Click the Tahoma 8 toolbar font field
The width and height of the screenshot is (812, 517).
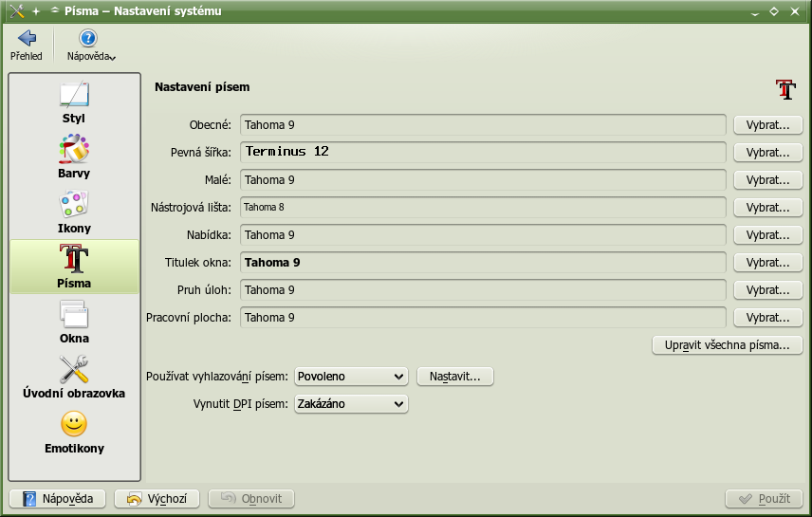(483, 207)
